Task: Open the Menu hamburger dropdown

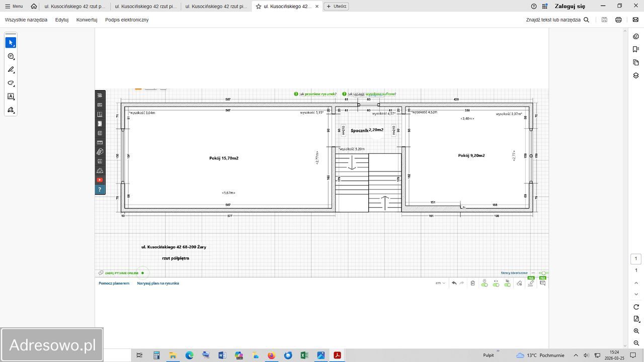Action: point(14,7)
